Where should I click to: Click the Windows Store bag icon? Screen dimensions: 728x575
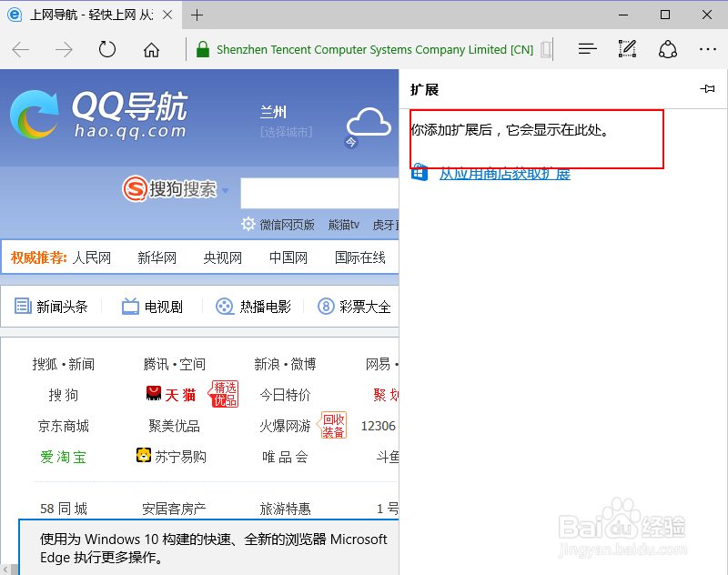point(420,173)
